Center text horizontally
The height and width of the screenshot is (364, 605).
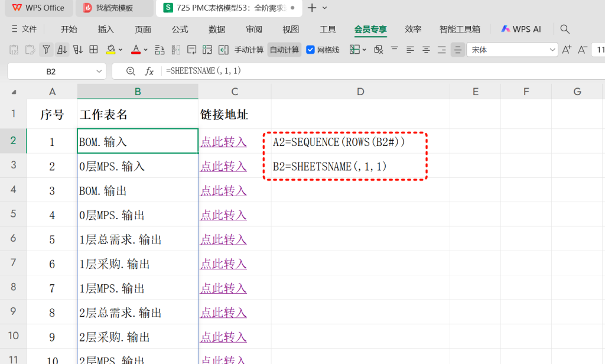(x=426, y=50)
